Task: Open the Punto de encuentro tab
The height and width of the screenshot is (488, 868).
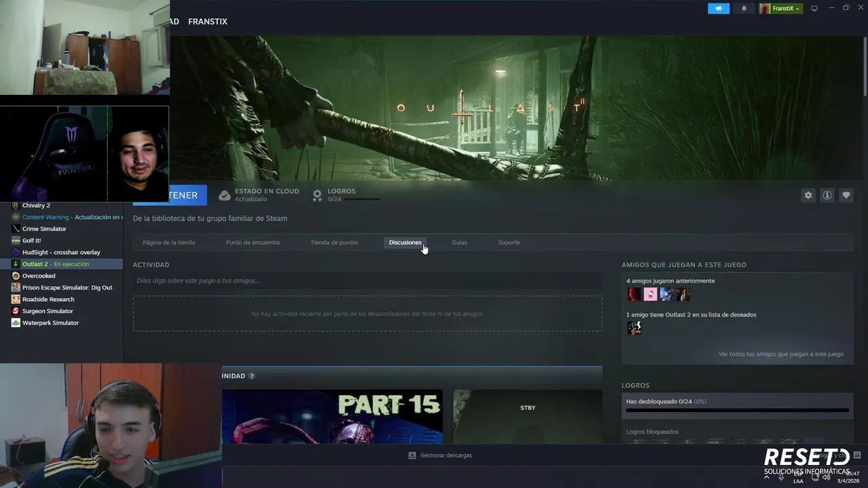Action: (x=253, y=243)
